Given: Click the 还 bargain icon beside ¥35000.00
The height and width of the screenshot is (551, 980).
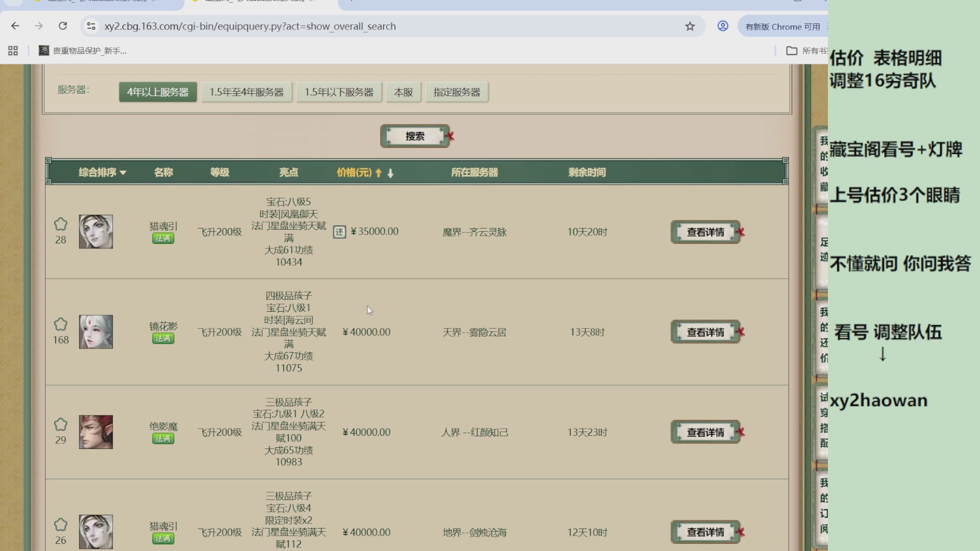Looking at the screenshot, I should coord(339,232).
